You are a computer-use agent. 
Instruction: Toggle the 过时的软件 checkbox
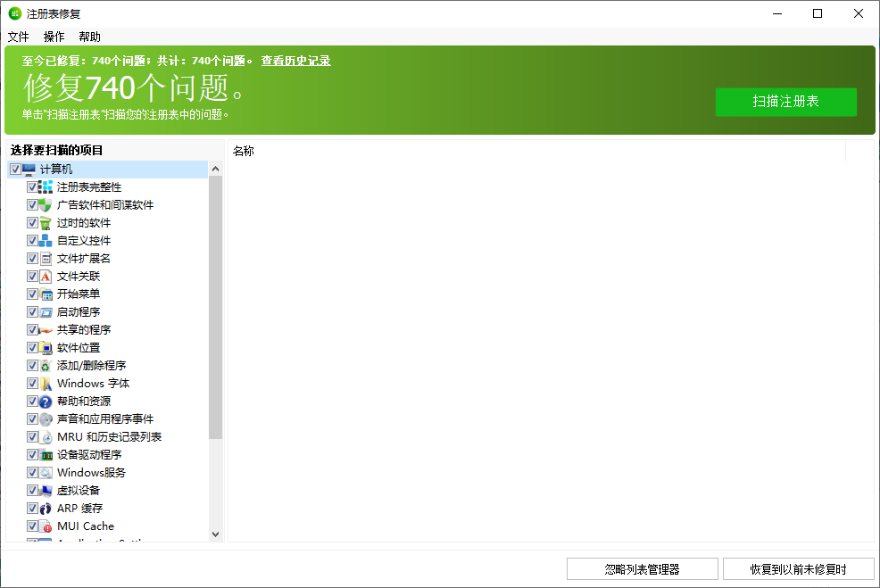[31, 222]
